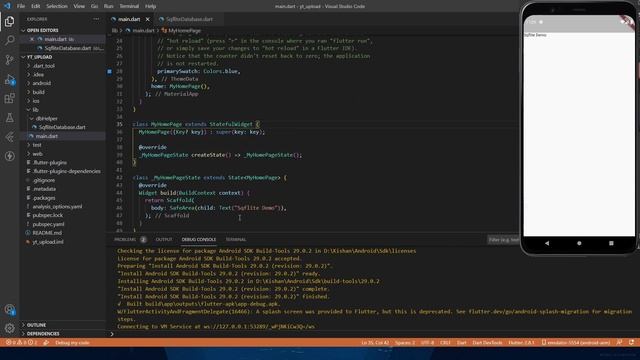The image size is (640, 360).
Task: Click the feedback icon in the status bar
Action: click(x=619, y=342)
